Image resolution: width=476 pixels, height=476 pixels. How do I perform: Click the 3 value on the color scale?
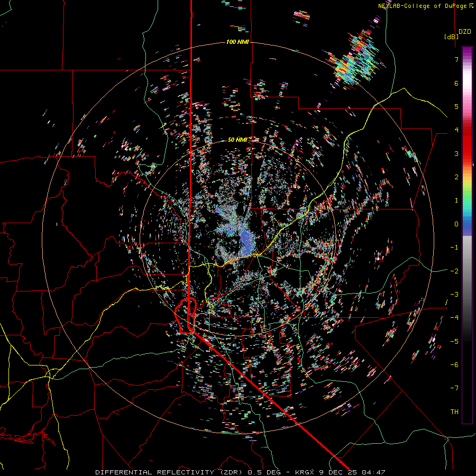click(x=456, y=153)
